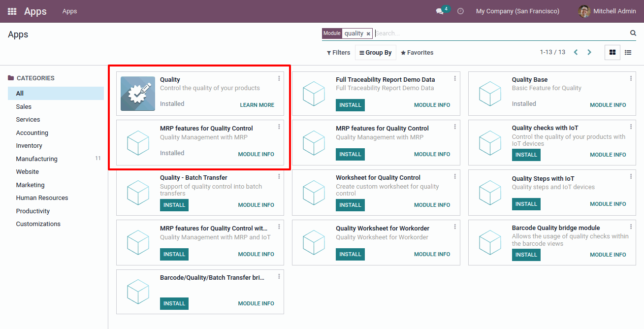Switch to kanban view
Image resolution: width=644 pixels, height=329 pixels.
point(612,52)
